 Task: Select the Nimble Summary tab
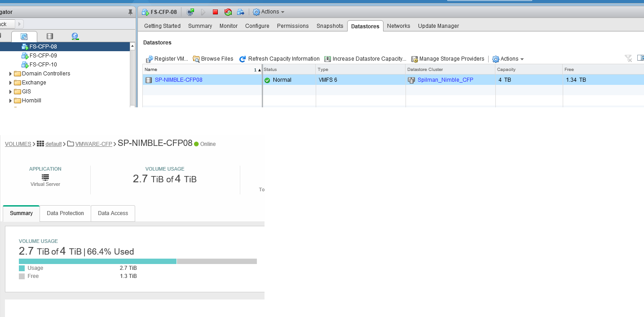[x=22, y=213]
